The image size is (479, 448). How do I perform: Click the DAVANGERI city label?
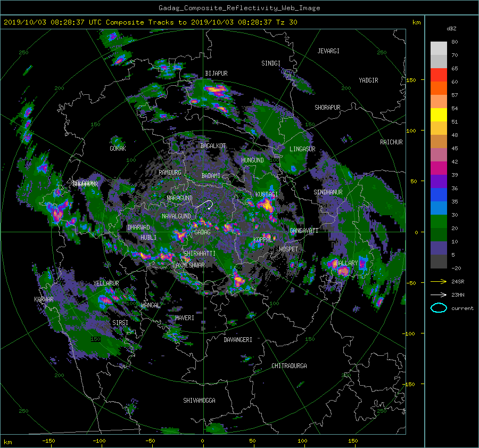pos(238,340)
